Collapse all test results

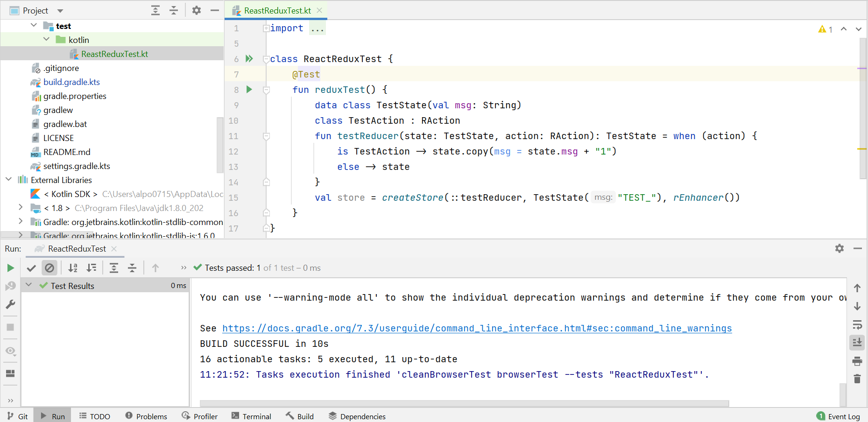click(132, 268)
